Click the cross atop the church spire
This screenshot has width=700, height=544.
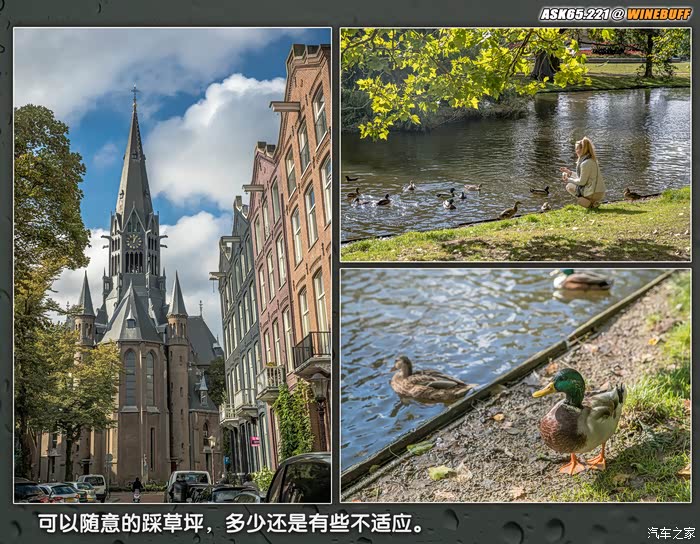pyautogui.click(x=134, y=94)
